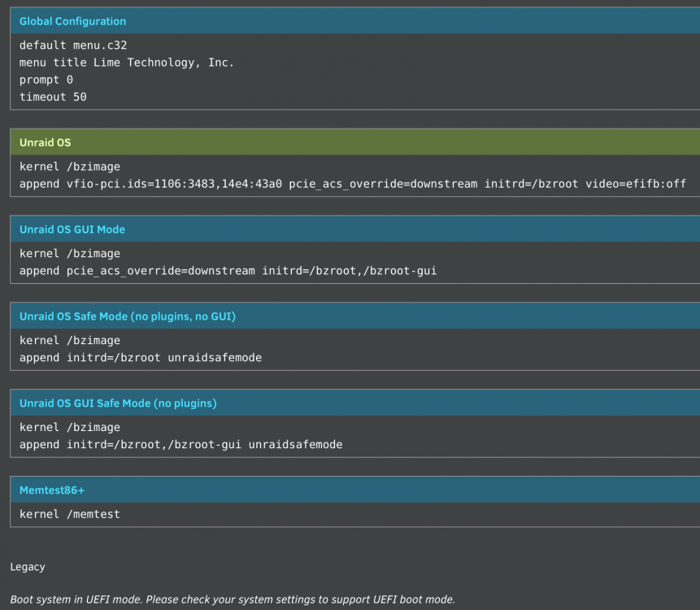This screenshot has height=610, width=700.
Task: Click append line with bzroot-gui unraidsafemode
Action: click(x=180, y=445)
